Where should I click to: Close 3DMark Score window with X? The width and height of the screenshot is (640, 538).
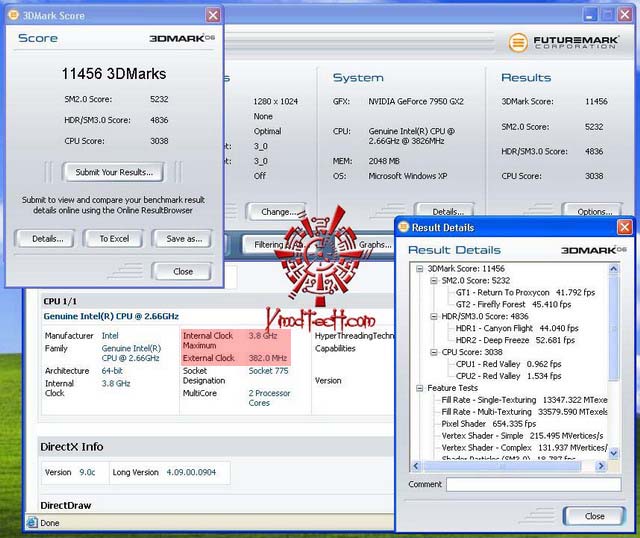213,16
